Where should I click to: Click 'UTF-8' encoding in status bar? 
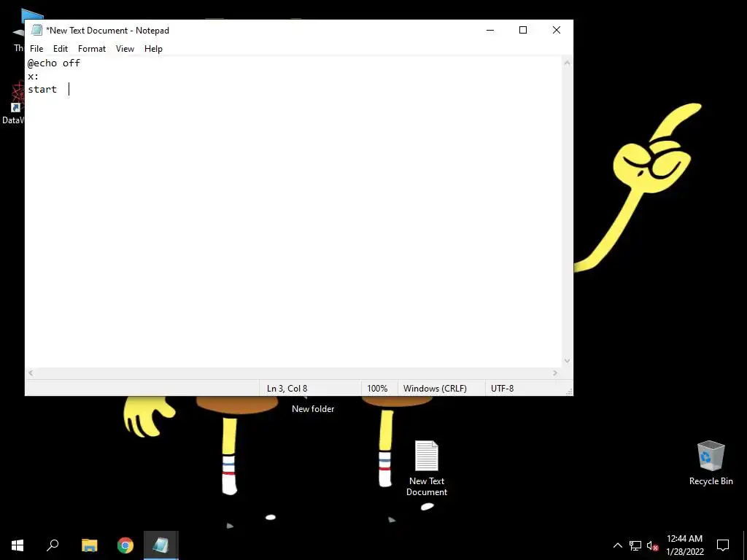click(502, 388)
